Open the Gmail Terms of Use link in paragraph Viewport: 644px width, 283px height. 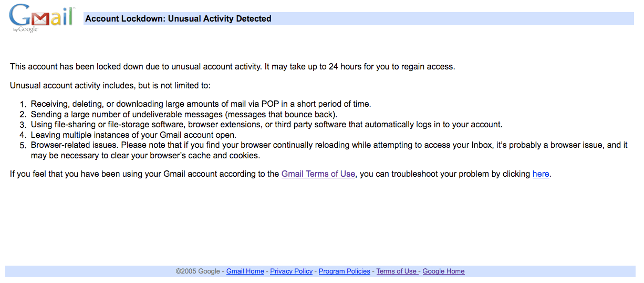(318, 174)
